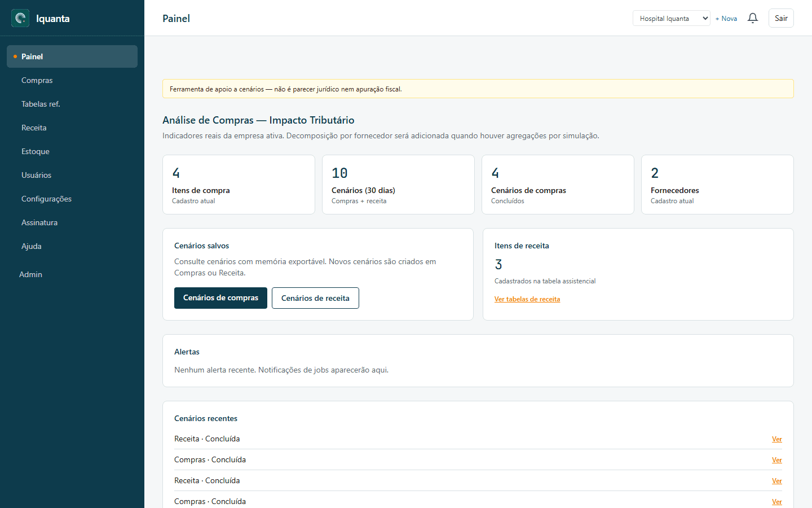The image size is (812, 508).
Task: Click the Alertas heading
Action: (187, 352)
